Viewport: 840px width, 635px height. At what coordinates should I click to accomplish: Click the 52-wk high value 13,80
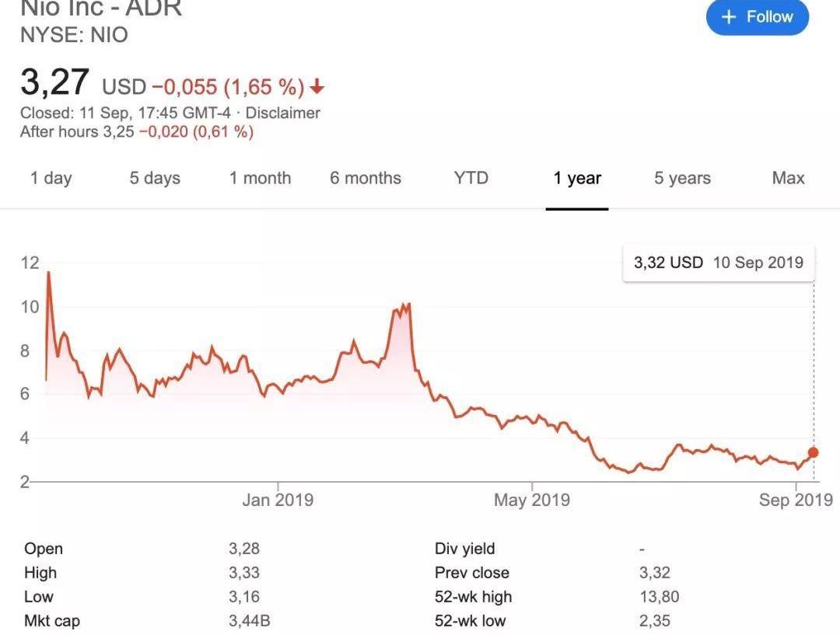point(660,597)
